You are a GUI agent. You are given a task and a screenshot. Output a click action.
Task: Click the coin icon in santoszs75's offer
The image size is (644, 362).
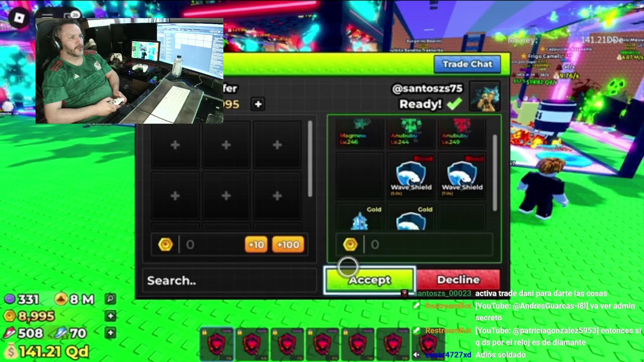[350, 245]
